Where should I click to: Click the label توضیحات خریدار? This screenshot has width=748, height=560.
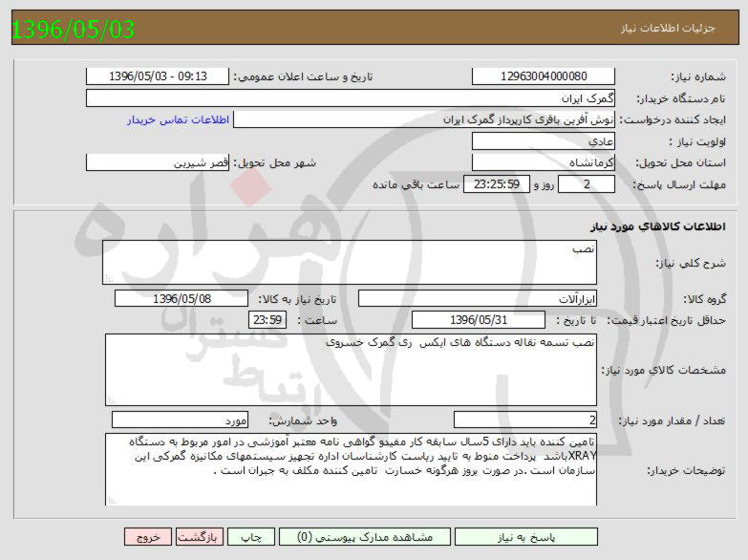[x=686, y=471]
